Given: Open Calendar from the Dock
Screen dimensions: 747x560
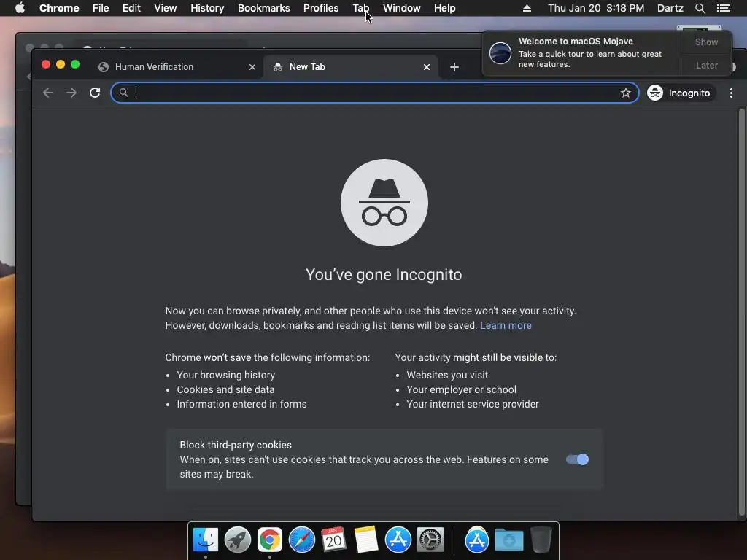Looking at the screenshot, I should coord(333,540).
